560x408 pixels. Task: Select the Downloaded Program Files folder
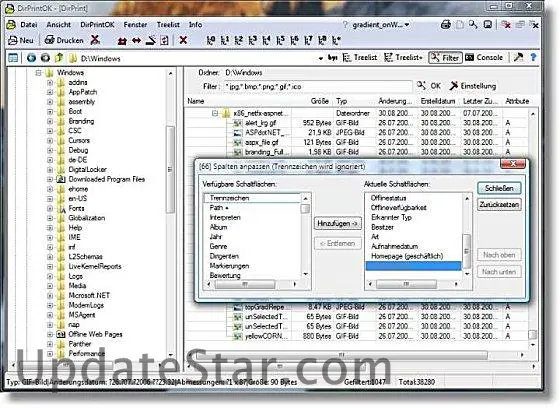pyautogui.click(x=106, y=179)
